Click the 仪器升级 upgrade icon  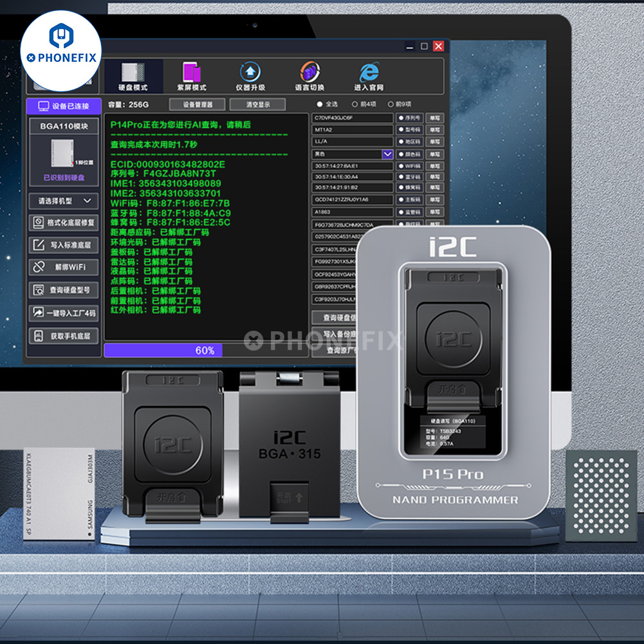click(250, 76)
